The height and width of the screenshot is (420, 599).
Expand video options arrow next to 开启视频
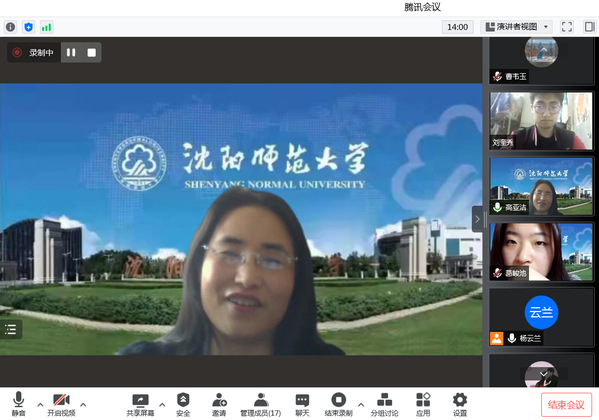[x=83, y=404]
